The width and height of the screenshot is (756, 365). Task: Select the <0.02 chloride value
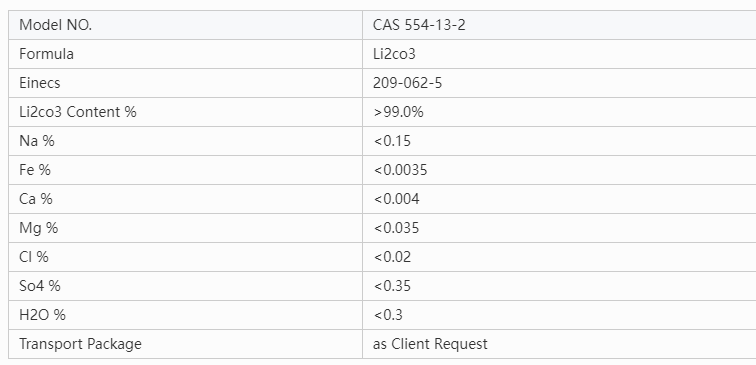click(x=392, y=257)
